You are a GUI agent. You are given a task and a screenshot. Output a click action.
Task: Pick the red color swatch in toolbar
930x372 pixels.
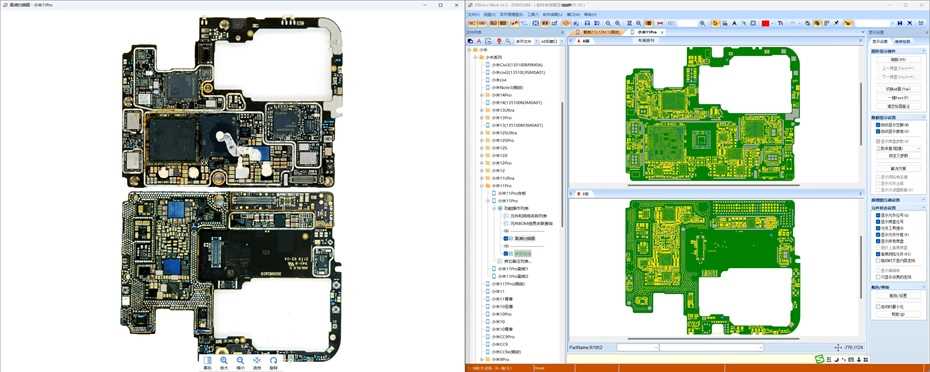coord(766,23)
